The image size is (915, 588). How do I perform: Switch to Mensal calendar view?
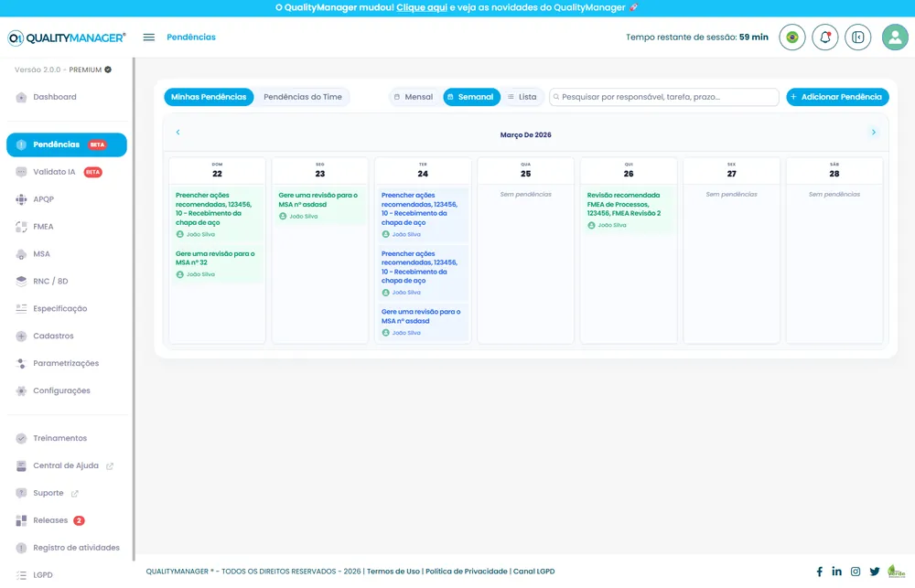414,97
